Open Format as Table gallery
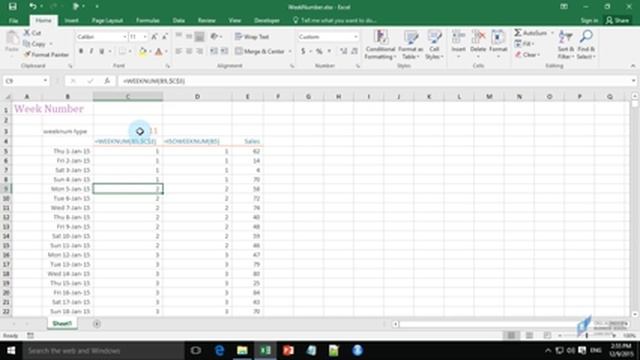 tap(411, 45)
